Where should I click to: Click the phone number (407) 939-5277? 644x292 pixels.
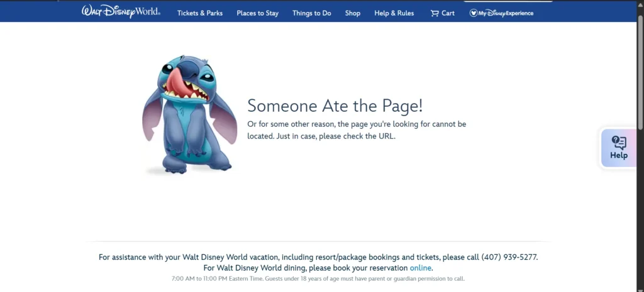[x=509, y=257]
